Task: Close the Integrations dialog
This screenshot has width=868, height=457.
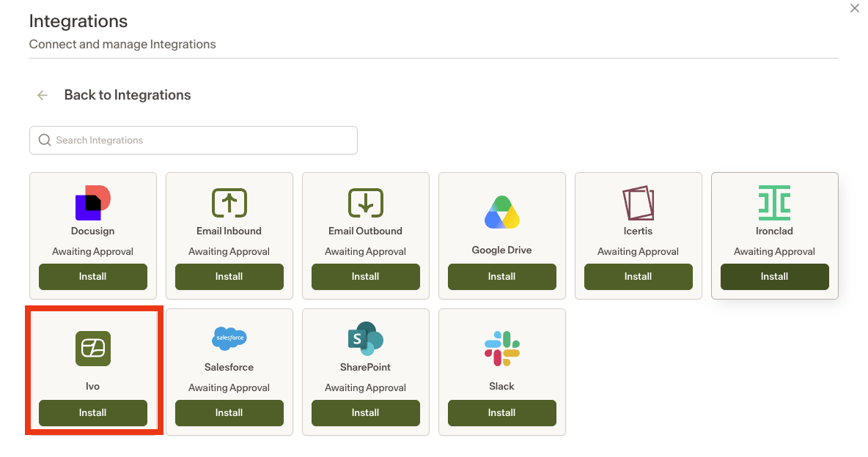Action: point(855,8)
